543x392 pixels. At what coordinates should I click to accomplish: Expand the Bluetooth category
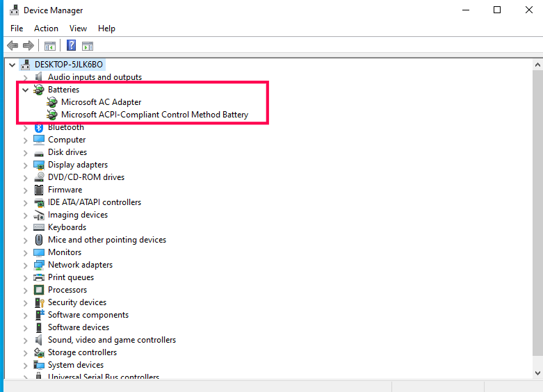(x=25, y=128)
